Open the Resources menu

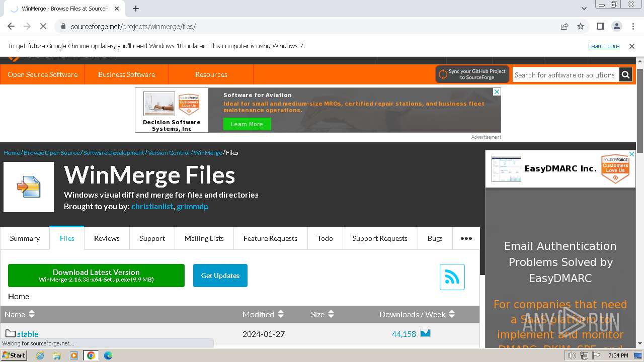coord(211,74)
